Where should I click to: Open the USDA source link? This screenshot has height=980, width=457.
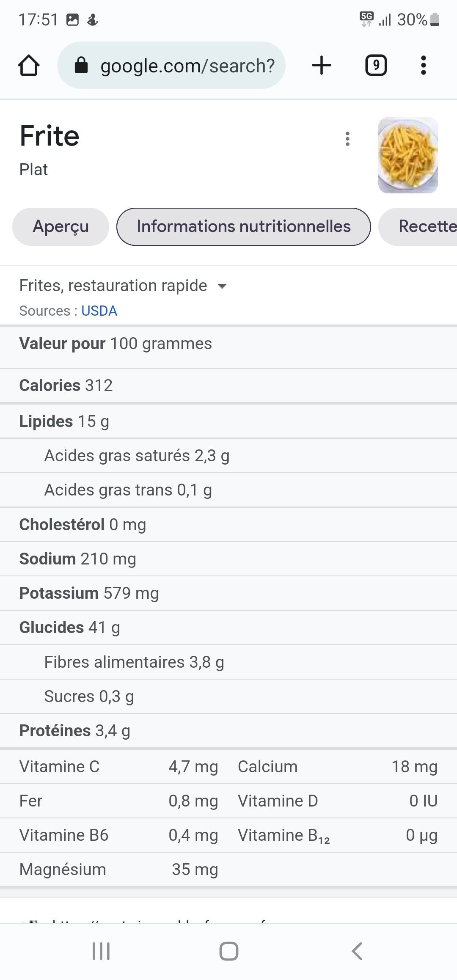tap(99, 311)
